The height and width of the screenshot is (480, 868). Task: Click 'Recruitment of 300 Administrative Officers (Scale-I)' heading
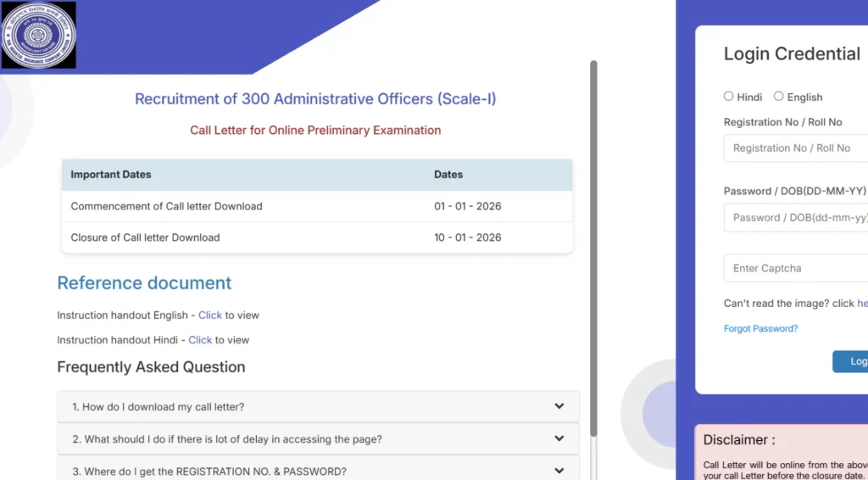pos(315,99)
